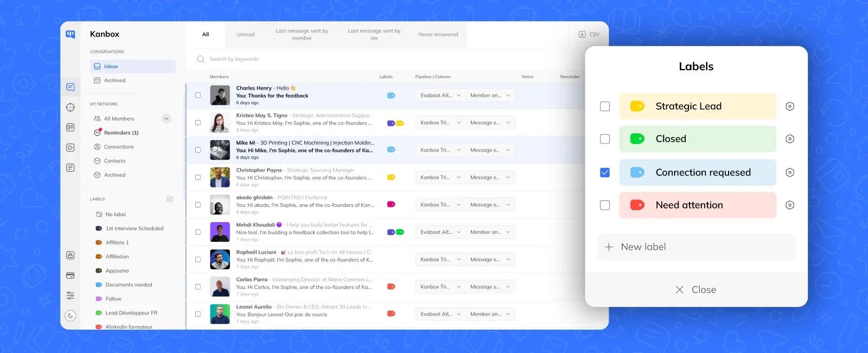Click the green Closed tag swatch

tap(637, 139)
